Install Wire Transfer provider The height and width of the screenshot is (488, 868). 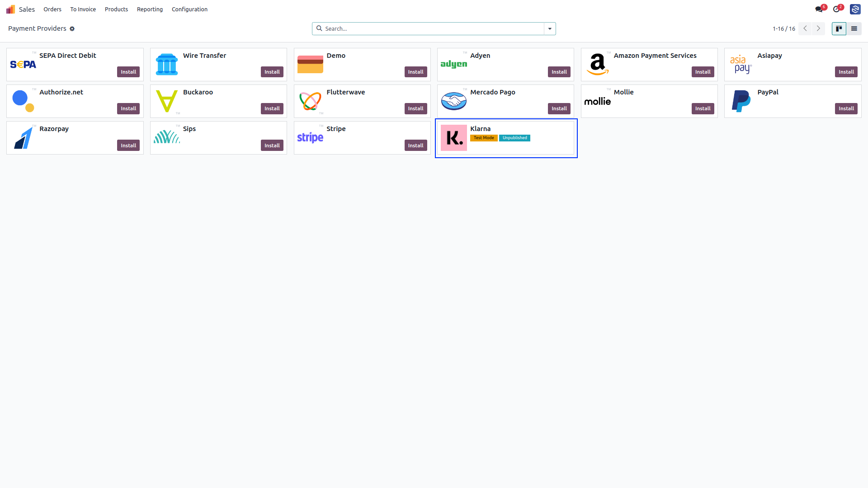point(272,72)
